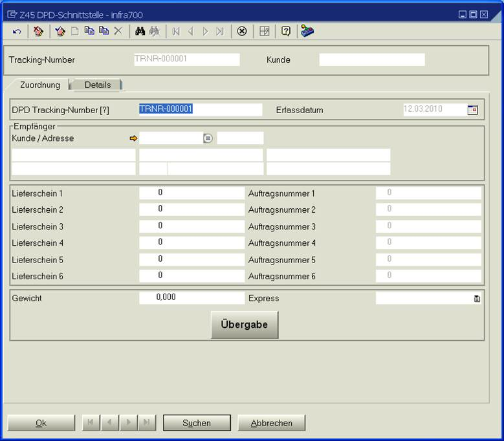Click the DPD Tracking-Number input field

coord(201,109)
